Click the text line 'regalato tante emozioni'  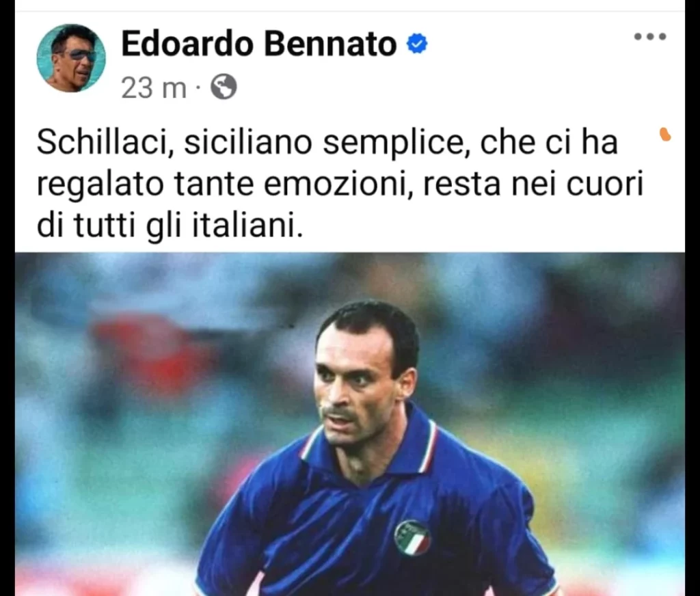[224, 185]
